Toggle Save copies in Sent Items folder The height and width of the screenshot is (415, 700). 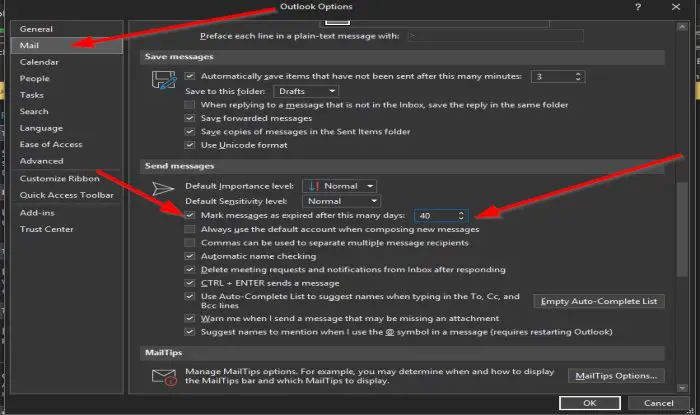[x=190, y=132]
